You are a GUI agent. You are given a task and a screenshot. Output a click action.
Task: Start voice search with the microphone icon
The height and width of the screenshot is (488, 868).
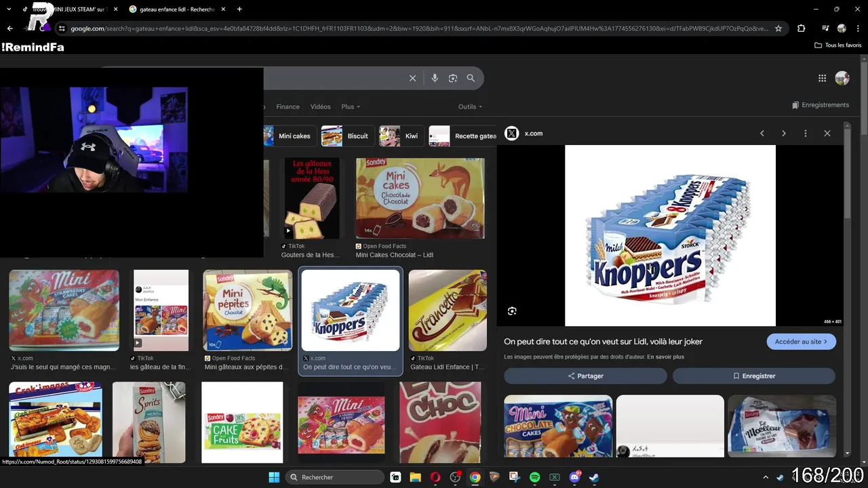click(x=435, y=78)
